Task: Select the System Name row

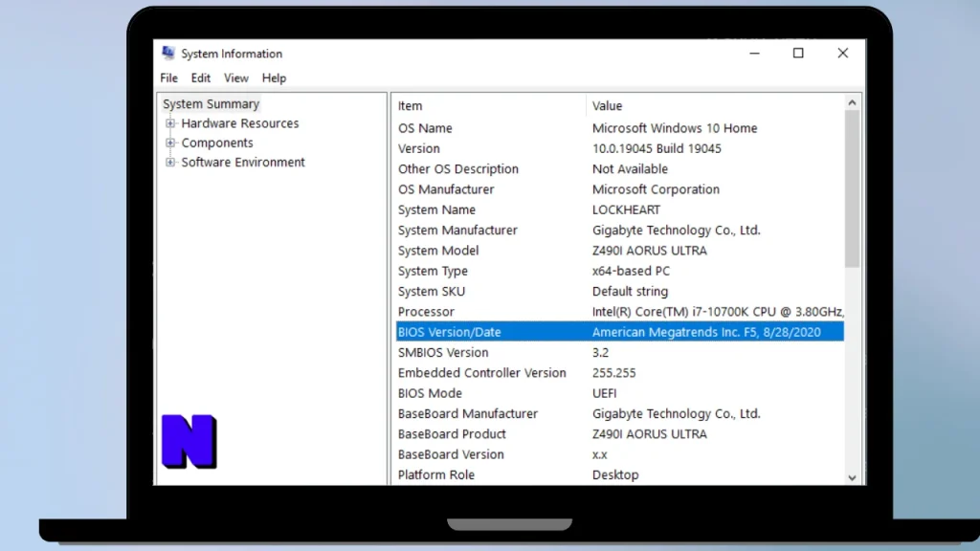Action: (x=619, y=209)
